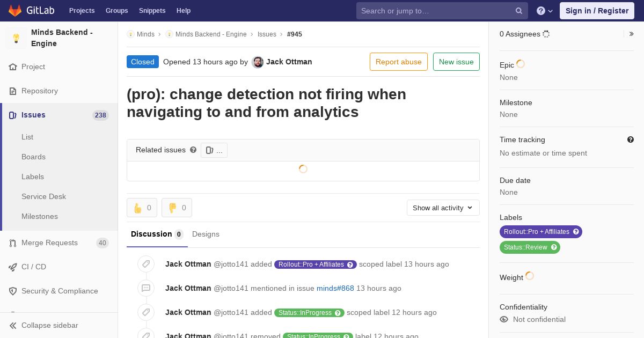Click the #945 breadcrumb item
The height and width of the screenshot is (338, 644).
tap(295, 34)
